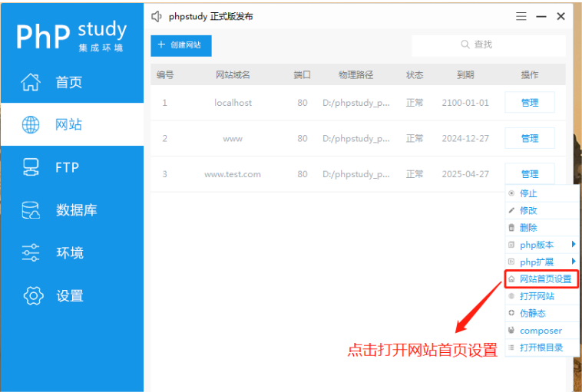The width and height of the screenshot is (582, 392).
Task: Click the pencil icon beside 修改
Action: [511, 210]
